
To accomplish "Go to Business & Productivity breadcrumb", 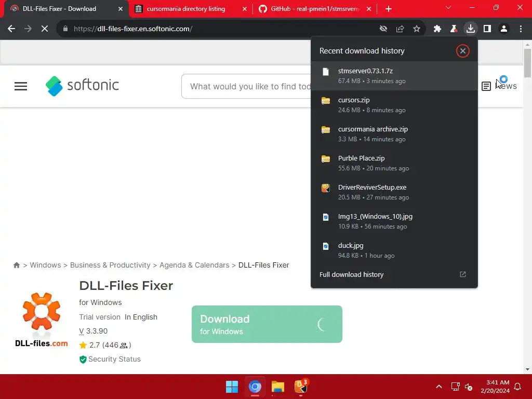I will (x=110, y=265).
